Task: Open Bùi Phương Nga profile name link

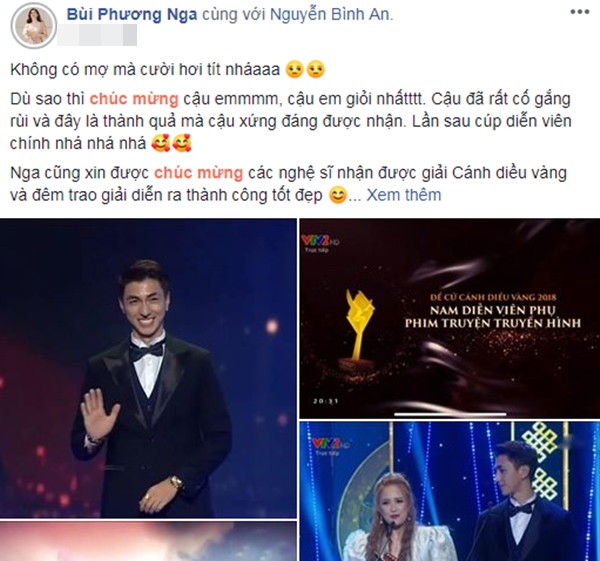Action: [x=132, y=14]
